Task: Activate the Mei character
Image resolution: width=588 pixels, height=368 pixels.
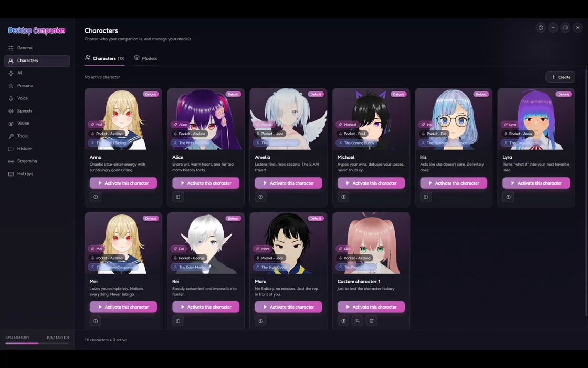Action: click(x=123, y=307)
